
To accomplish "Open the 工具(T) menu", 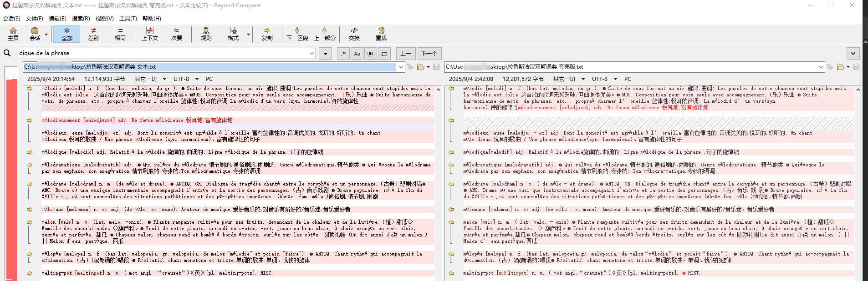I will point(128,19).
